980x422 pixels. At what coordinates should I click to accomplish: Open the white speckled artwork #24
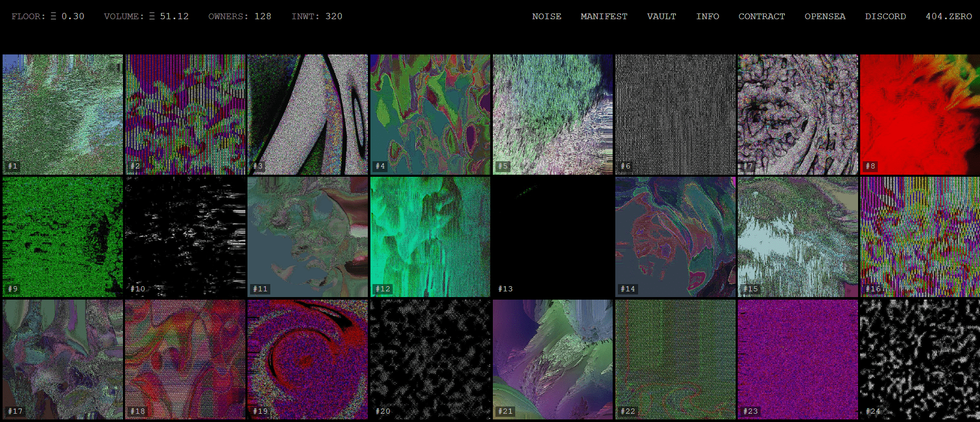[x=919, y=359]
